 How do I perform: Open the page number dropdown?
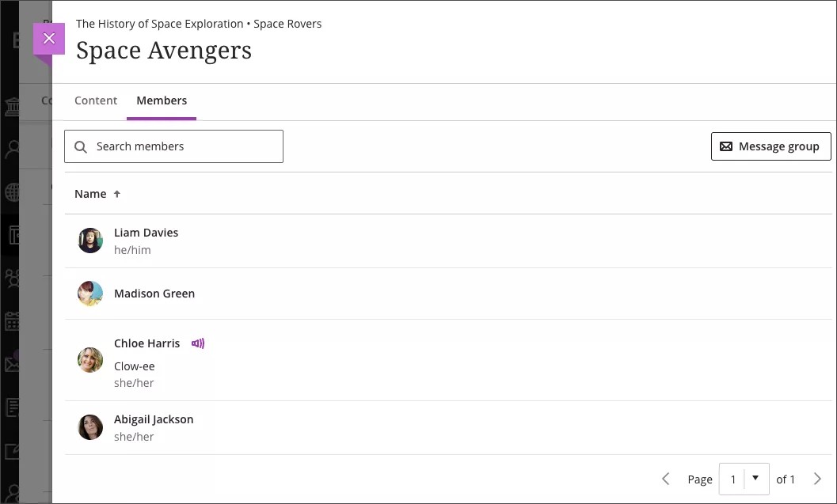(x=756, y=479)
